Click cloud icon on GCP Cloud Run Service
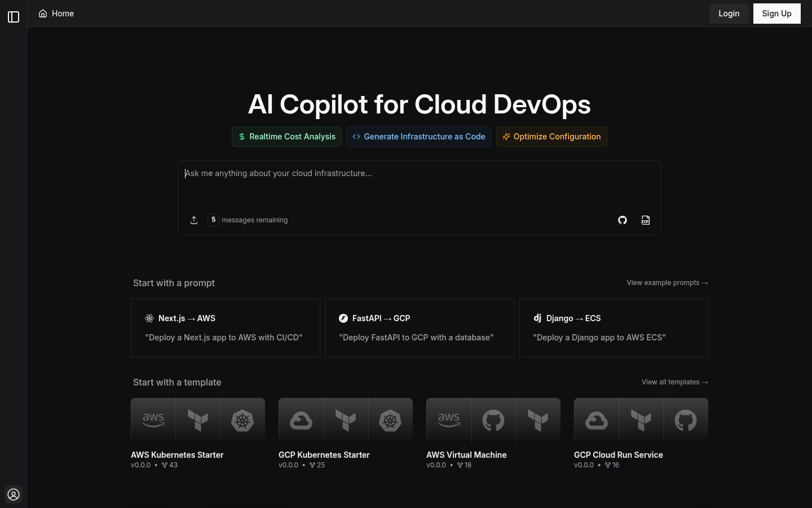812x508 pixels. (x=596, y=421)
